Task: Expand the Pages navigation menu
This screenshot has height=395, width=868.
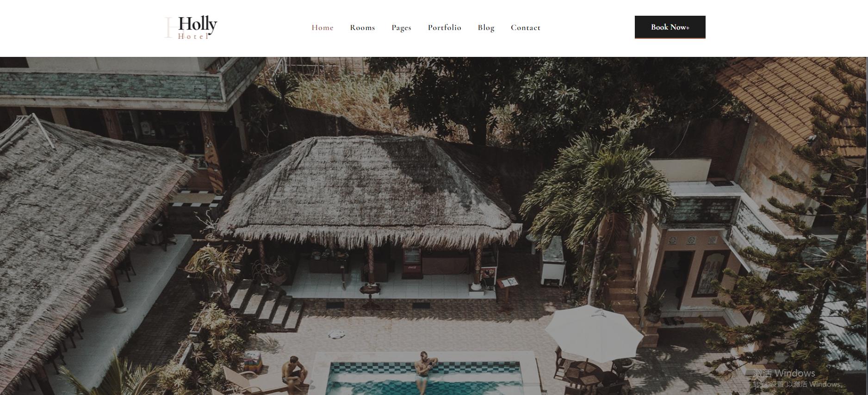Action: tap(401, 28)
